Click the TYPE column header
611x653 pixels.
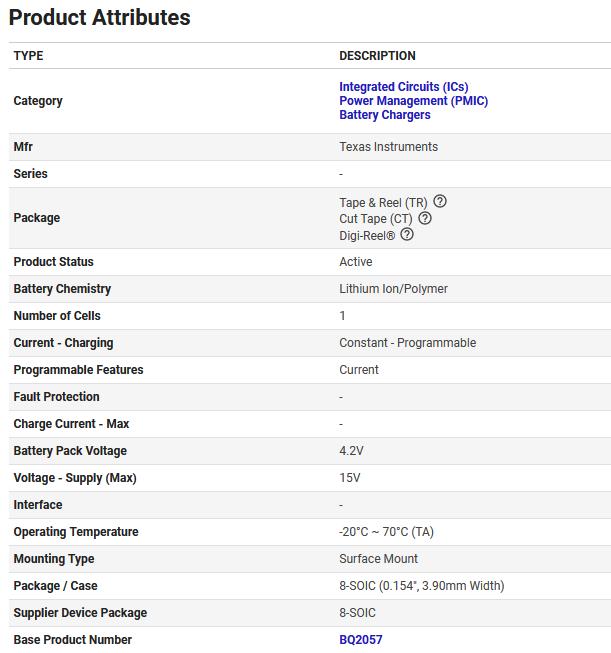28,56
